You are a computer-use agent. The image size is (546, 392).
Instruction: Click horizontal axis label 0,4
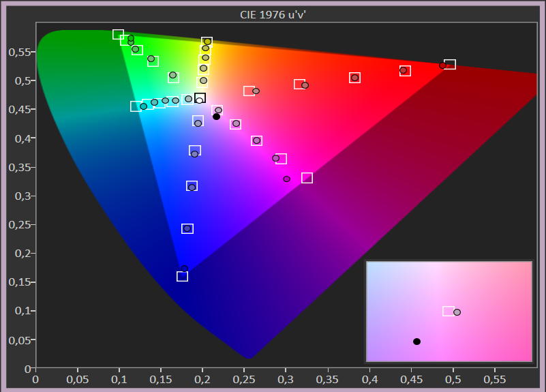[x=370, y=380]
